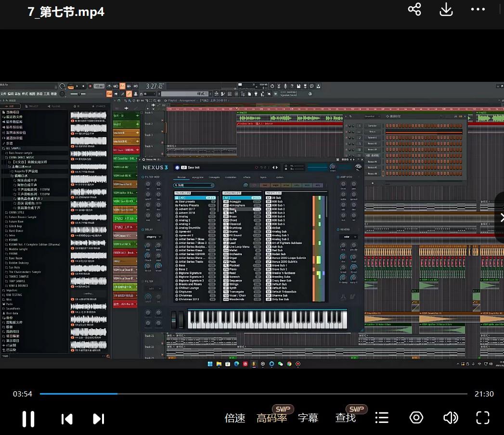Select the Nexus #2 channel button
504x435 pixels.
coord(372,143)
